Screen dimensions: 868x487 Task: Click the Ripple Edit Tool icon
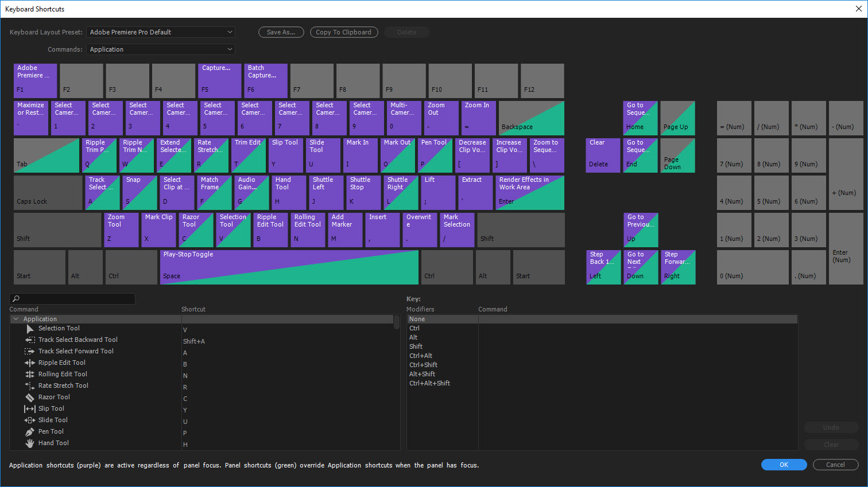point(30,363)
